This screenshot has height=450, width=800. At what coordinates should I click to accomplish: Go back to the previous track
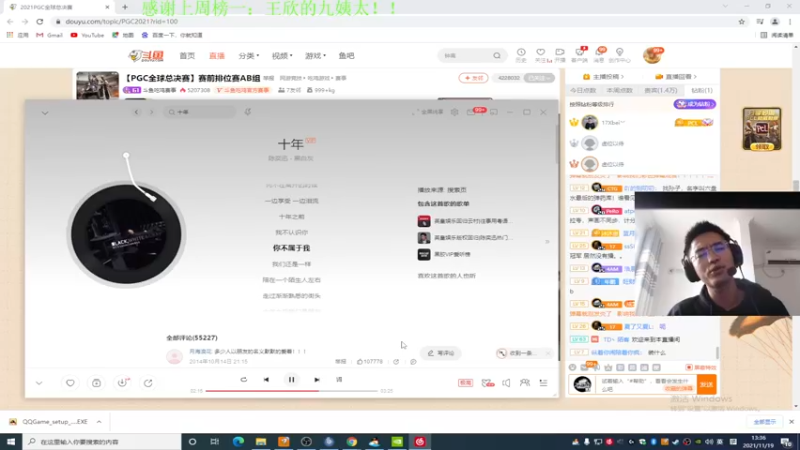click(266, 380)
